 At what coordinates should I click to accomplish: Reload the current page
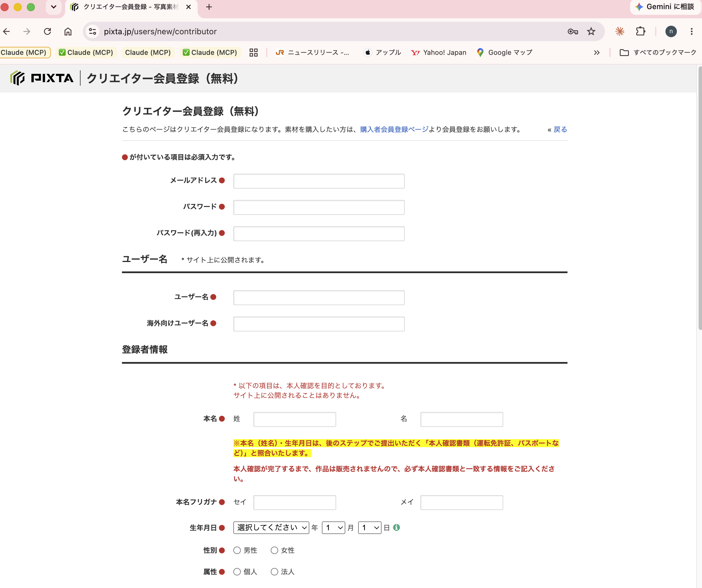coord(47,31)
